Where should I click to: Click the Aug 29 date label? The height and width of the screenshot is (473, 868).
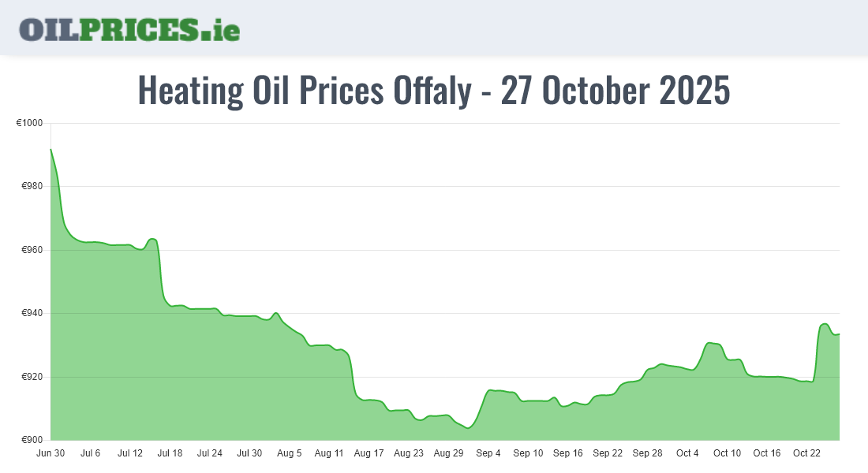448,453
